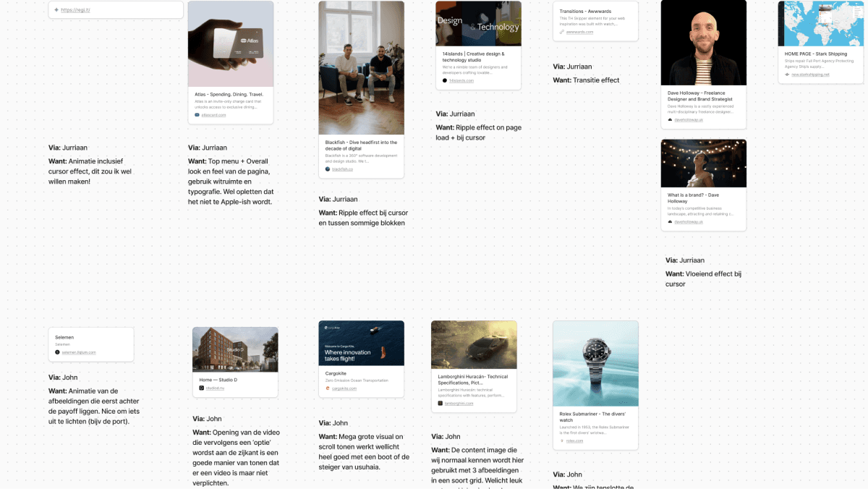Click the note 'Want: Top menu + Overall look'
868x489 pixels.
(230, 182)
